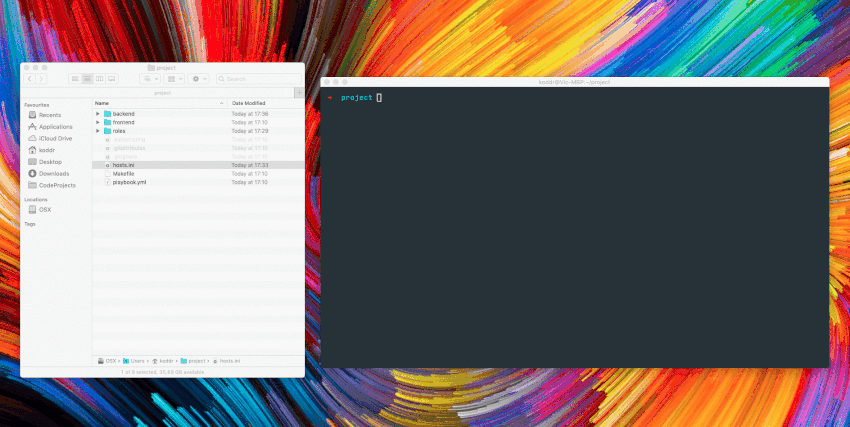Go forward in Finder history

pos(41,79)
